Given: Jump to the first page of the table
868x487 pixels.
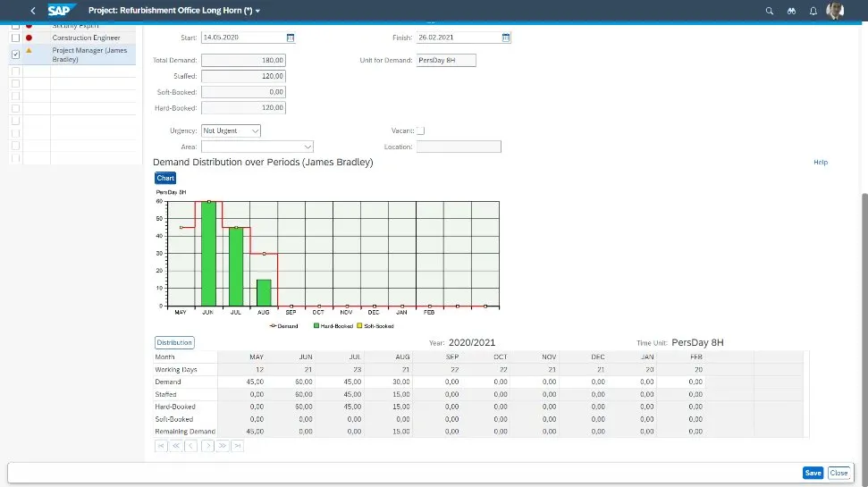Looking at the screenshot, I should (x=161, y=445).
